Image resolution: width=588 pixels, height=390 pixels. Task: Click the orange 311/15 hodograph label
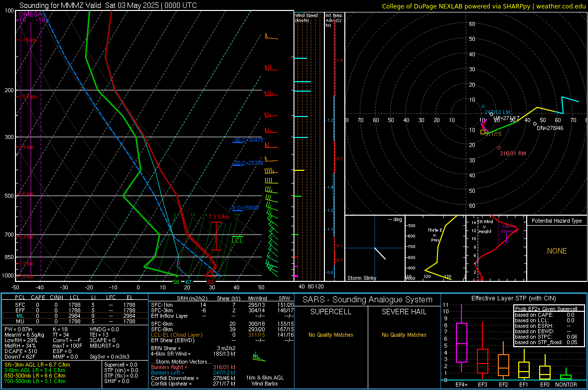pyautogui.click(x=493, y=134)
